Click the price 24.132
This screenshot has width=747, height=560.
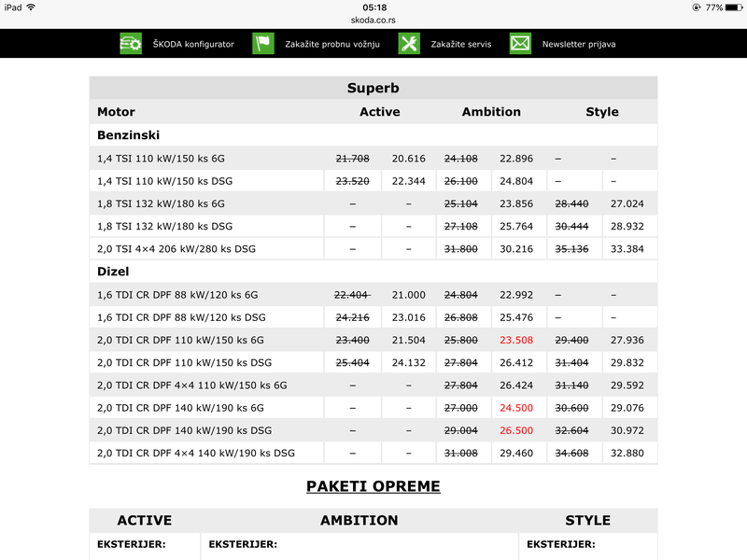(x=409, y=363)
